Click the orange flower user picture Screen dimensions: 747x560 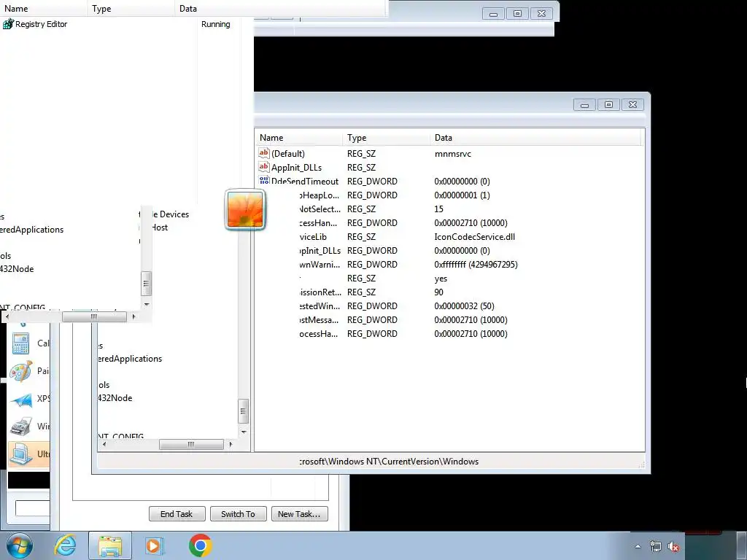click(x=245, y=209)
